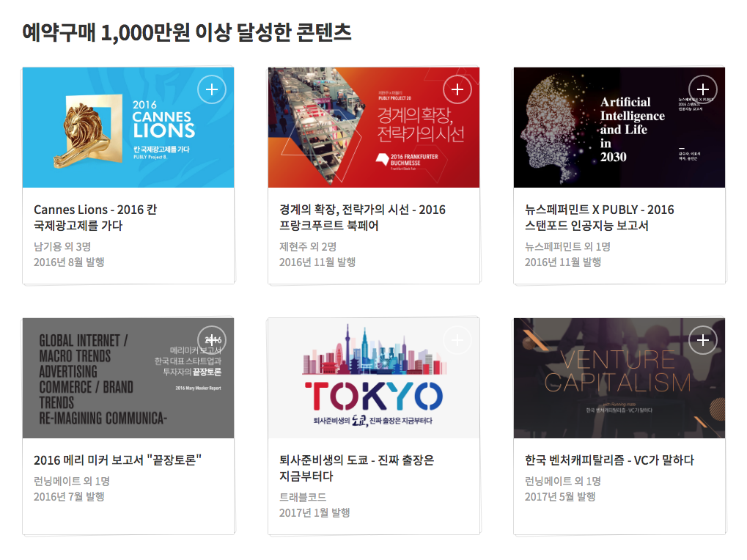Click author text '뉴스페퍼민트 외 1명'
Viewport: 747px width, 560px height.
pyautogui.click(x=567, y=247)
